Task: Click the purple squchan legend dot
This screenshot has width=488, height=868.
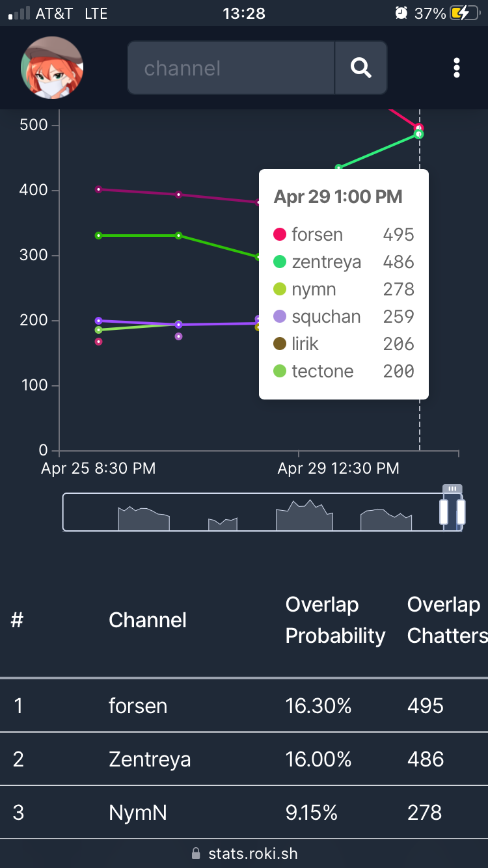Action: point(280,317)
